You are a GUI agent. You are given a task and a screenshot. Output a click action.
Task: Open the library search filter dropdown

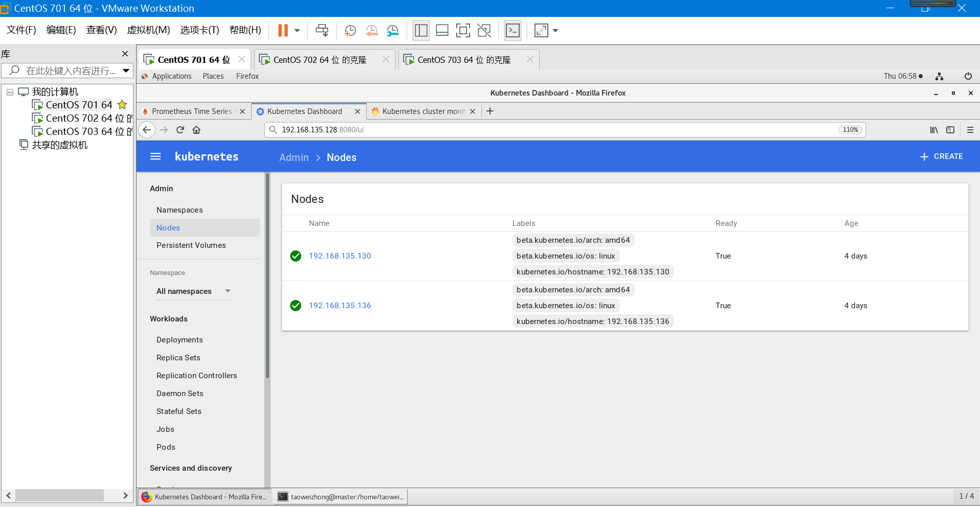126,71
